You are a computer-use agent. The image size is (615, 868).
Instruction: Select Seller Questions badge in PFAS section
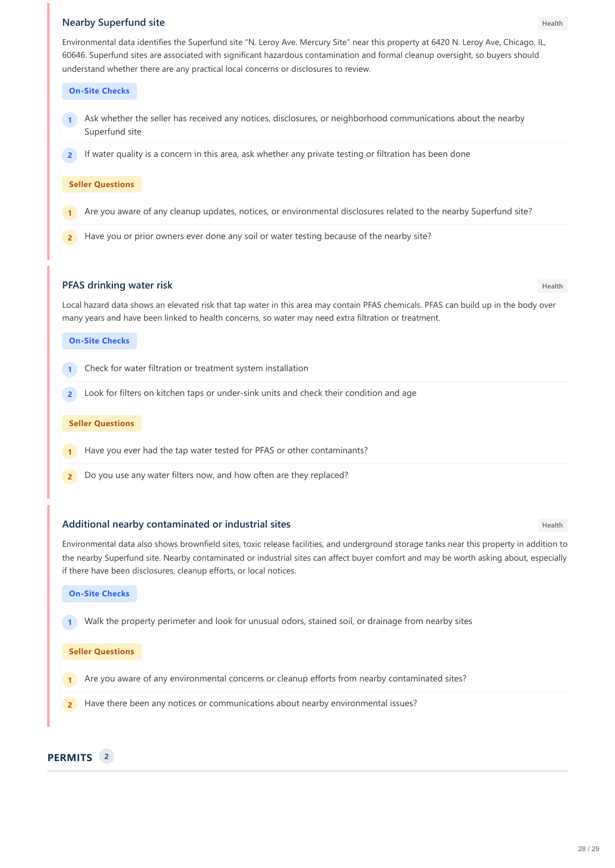(x=102, y=424)
